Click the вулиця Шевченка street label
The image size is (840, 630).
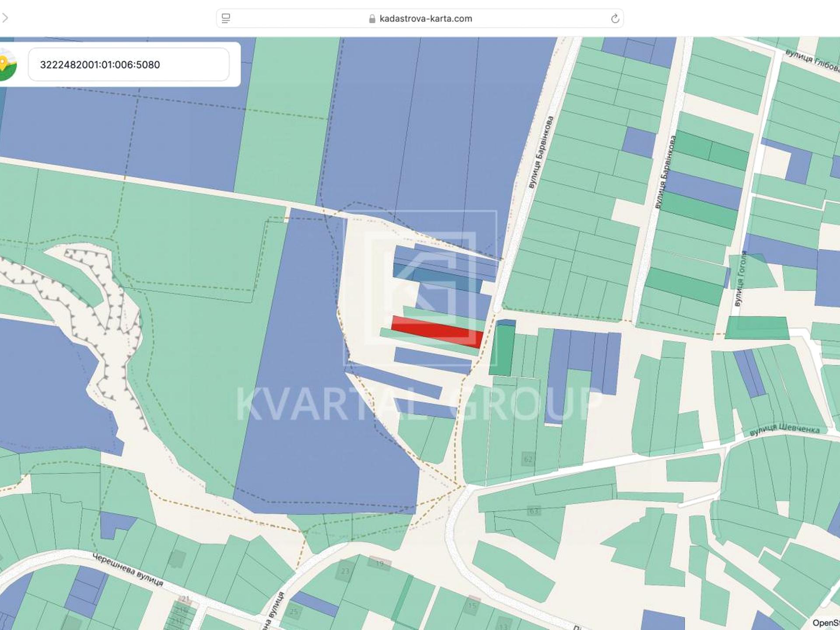click(x=784, y=430)
